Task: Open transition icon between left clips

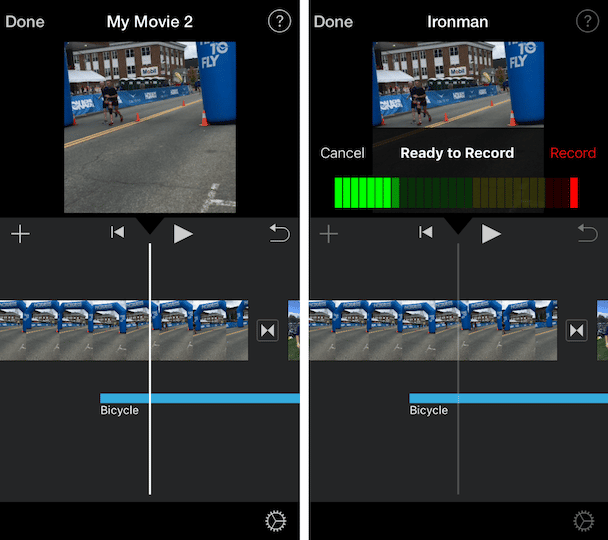Action: [267, 330]
